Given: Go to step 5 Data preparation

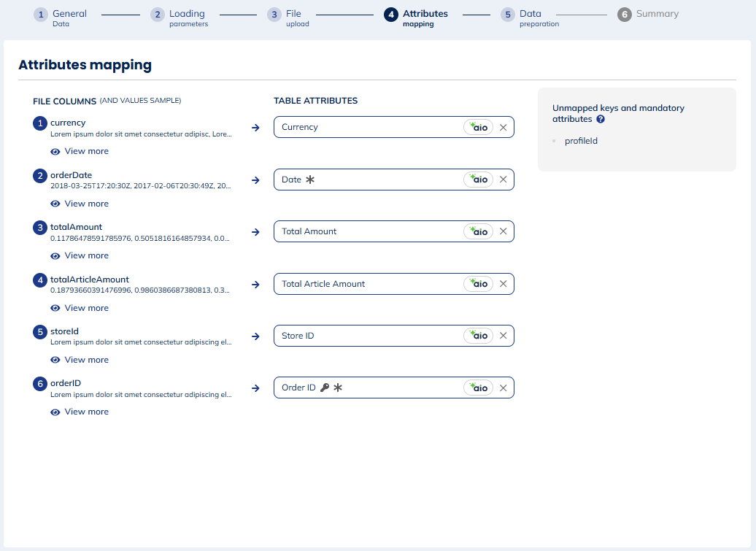Looking at the screenshot, I should click(531, 18).
